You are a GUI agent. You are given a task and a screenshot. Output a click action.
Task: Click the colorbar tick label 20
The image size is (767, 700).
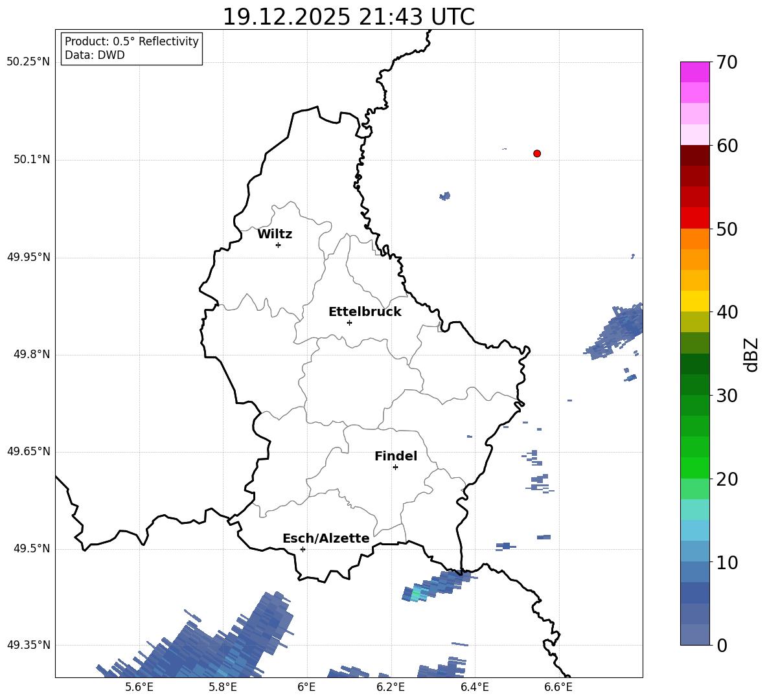click(727, 479)
